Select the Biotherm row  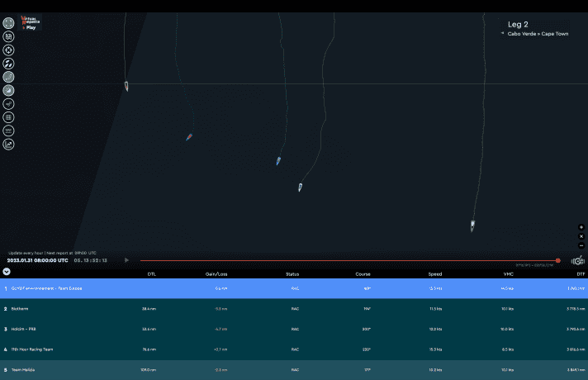tap(294, 309)
